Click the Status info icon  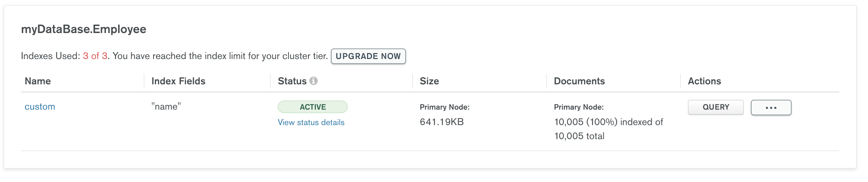pyautogui.click(x=313, y=81)
